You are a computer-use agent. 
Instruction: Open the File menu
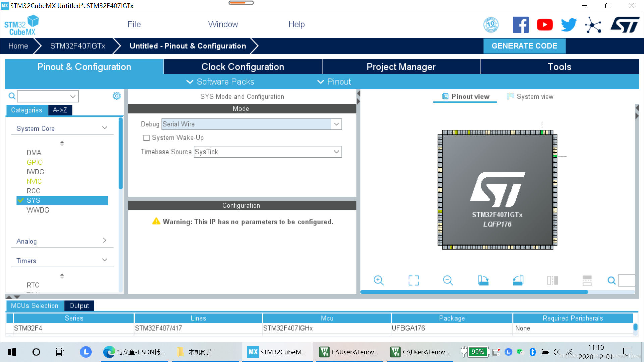(134, 24)
